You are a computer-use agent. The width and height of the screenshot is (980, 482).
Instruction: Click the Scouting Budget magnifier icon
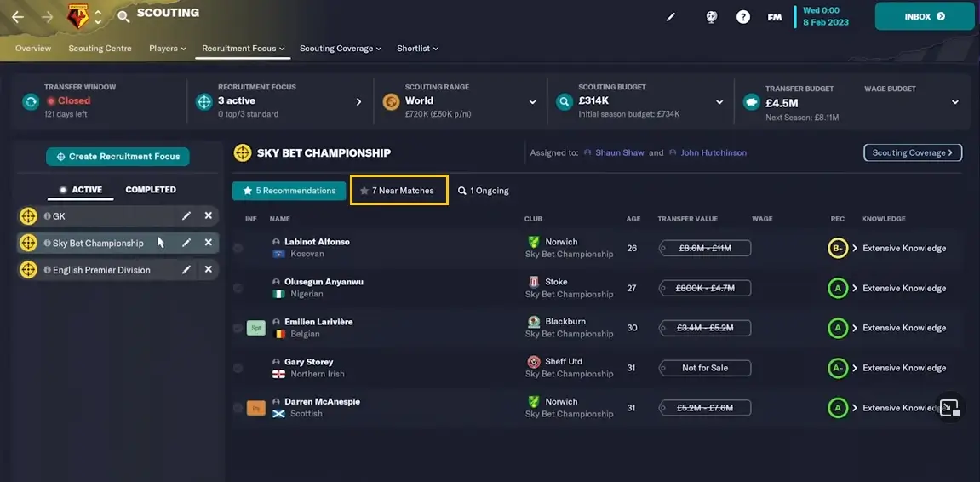coord(565,102)
